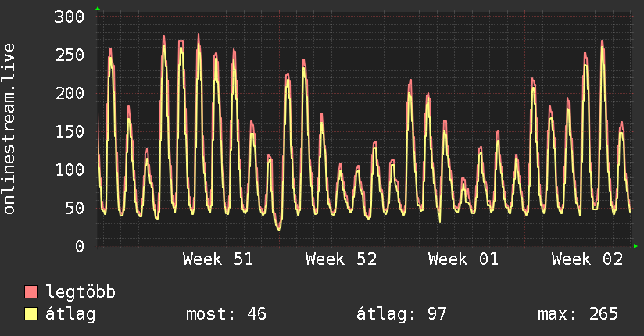Viewport: 644px width, 336px height.
Task: Click the legtöbb legend label
Action: 80,292
